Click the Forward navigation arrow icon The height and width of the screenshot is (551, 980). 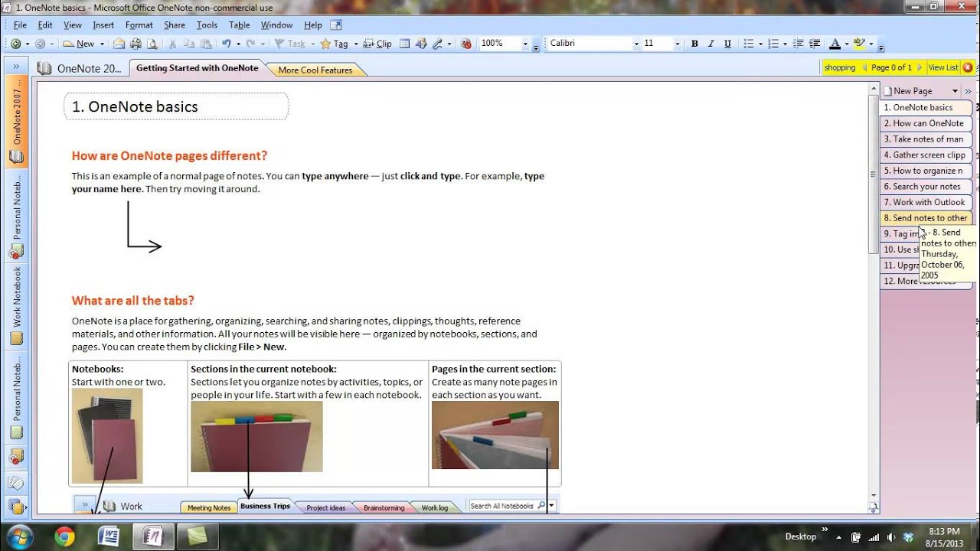pyautogui.click(x=40, y=44)
